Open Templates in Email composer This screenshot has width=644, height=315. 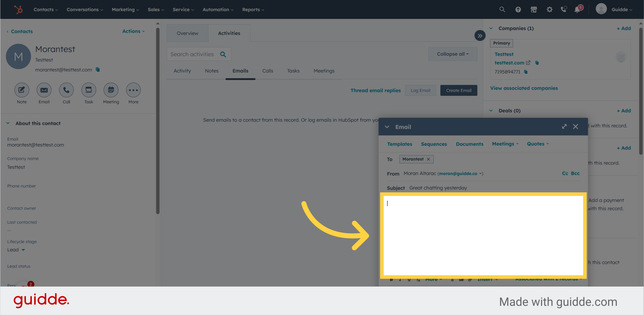coord(399,144)
